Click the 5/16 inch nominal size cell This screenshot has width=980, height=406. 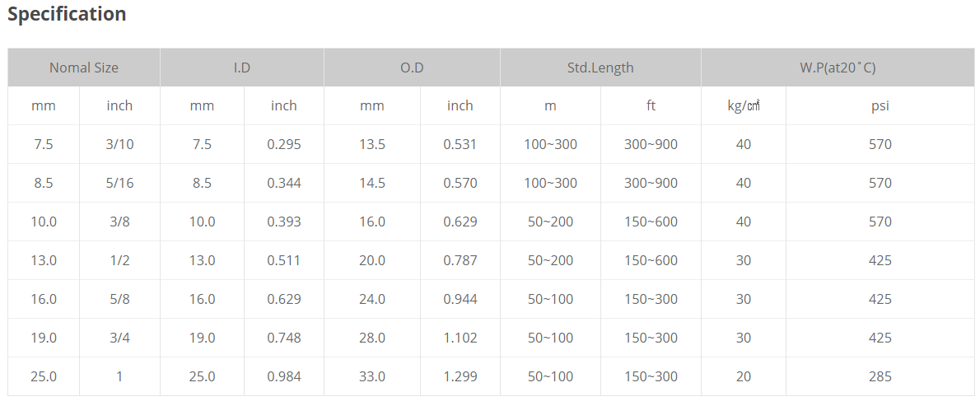click(120, 183)
